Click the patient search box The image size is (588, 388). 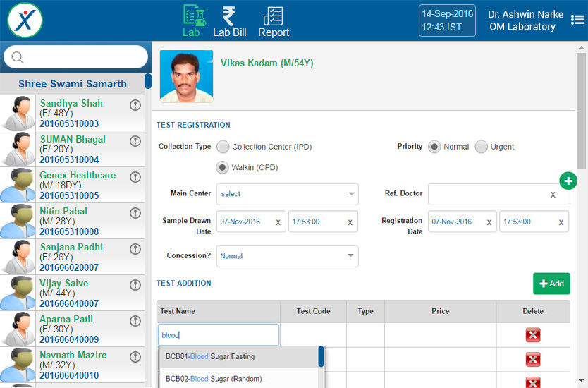(76, 57)
